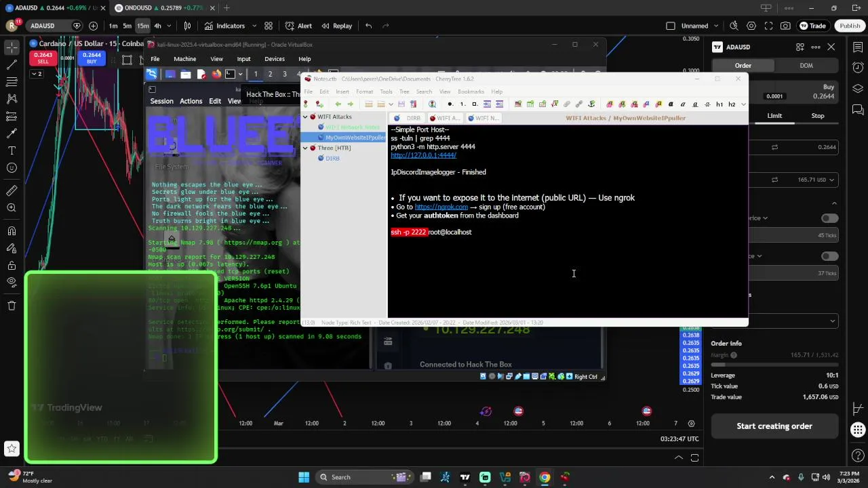Click the Publish button
Screen dimensions: 868x488
click(x=850, y=26)
